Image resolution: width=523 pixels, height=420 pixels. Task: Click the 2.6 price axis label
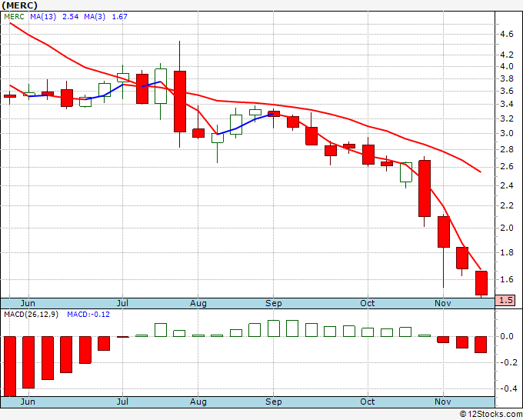coord(506,167)
